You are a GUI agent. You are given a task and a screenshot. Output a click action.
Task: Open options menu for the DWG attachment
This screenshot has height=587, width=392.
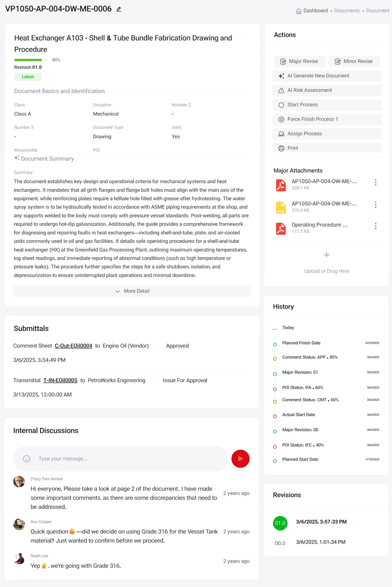pos(376,205)
